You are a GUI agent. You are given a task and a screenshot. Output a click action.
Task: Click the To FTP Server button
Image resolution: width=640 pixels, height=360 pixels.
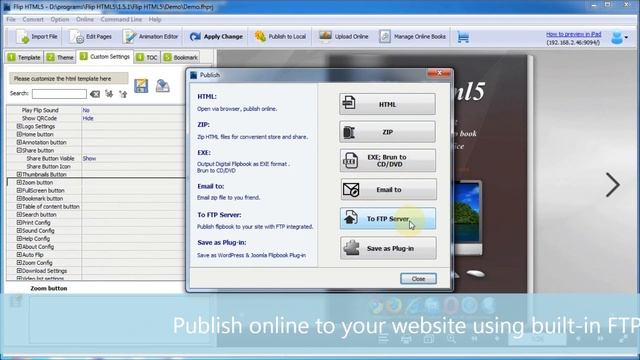[x=388, y=218]
